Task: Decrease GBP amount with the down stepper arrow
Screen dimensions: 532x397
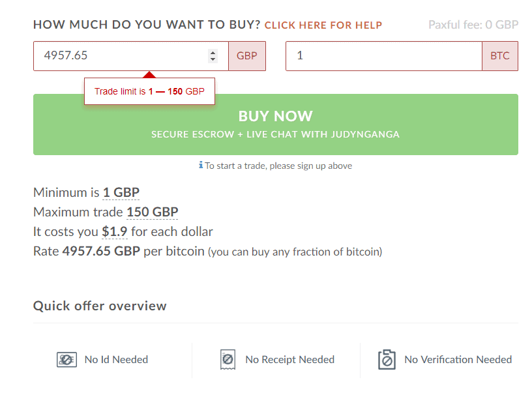Action: (213, 59)
